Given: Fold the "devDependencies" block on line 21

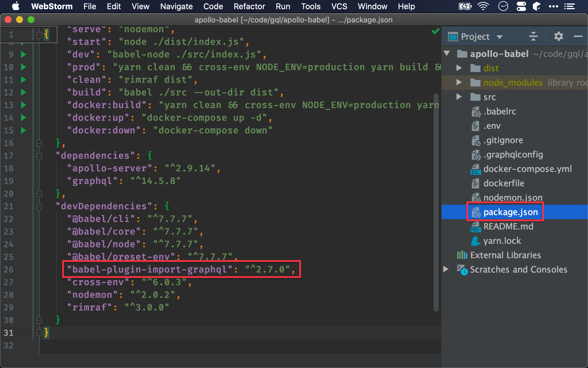Looking at the screenshot, I should click(x=39, y=206).
